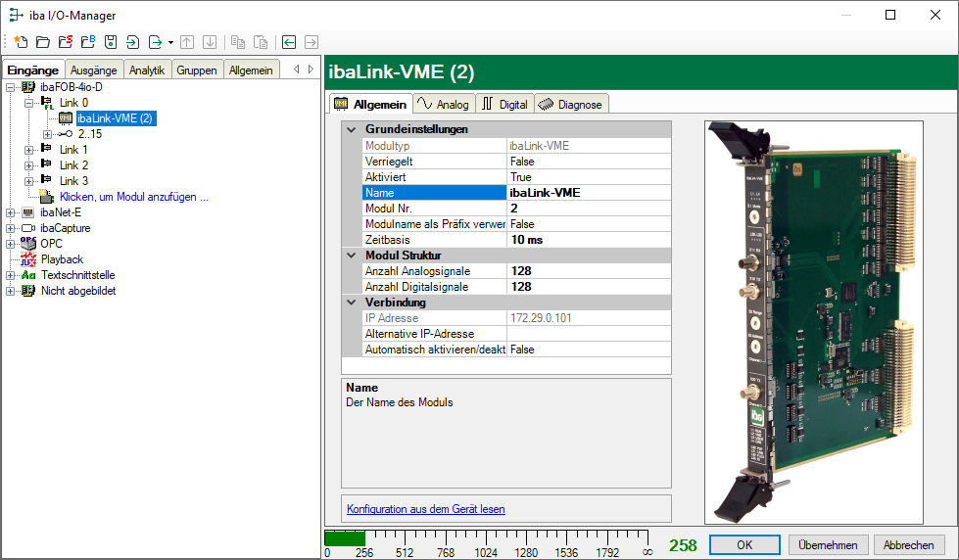The image size is (959, 560).
Task: Click the Open folder toolbar icon
Action: pyautogui.click(x=42, y=42)
